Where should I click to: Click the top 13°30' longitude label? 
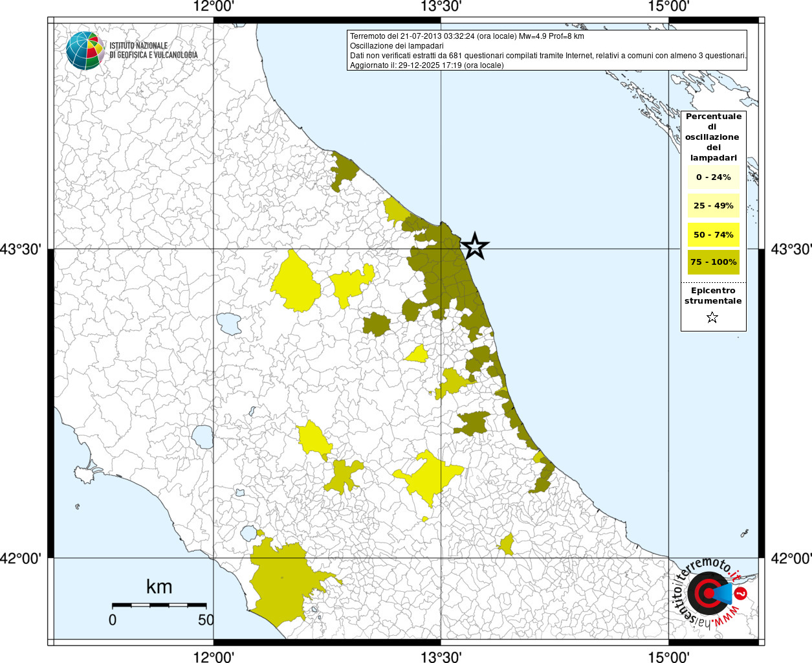point(441,6)
